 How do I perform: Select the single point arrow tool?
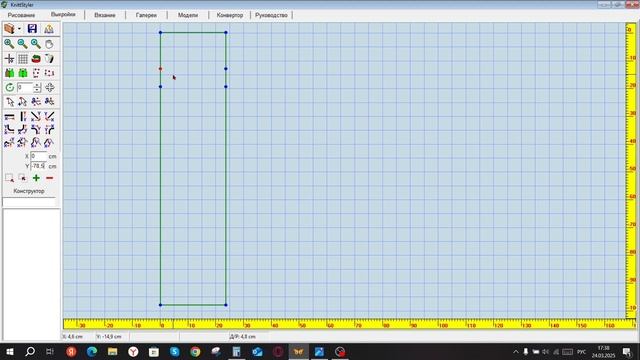9,102
